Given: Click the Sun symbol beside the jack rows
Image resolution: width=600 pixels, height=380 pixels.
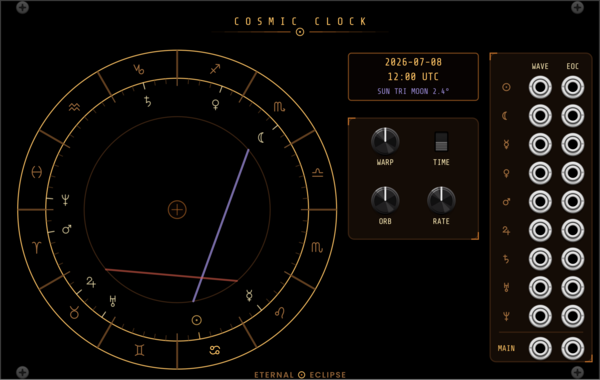Looking at the screenshot, I should click(506, 87).
